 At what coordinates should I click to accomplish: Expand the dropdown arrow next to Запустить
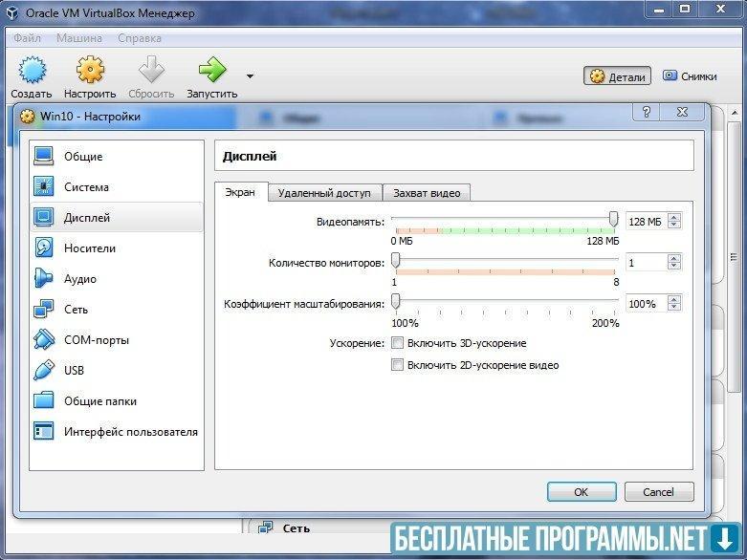250,75
